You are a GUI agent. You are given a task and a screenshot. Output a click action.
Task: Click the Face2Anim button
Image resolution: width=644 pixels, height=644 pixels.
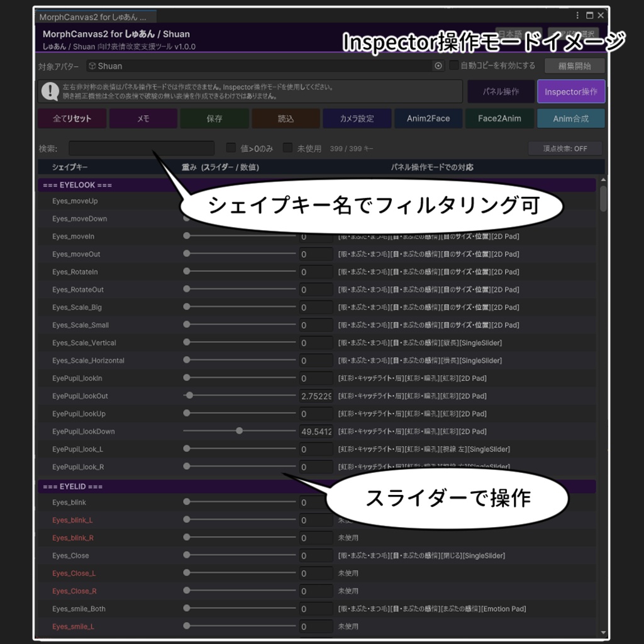[499, 119]
